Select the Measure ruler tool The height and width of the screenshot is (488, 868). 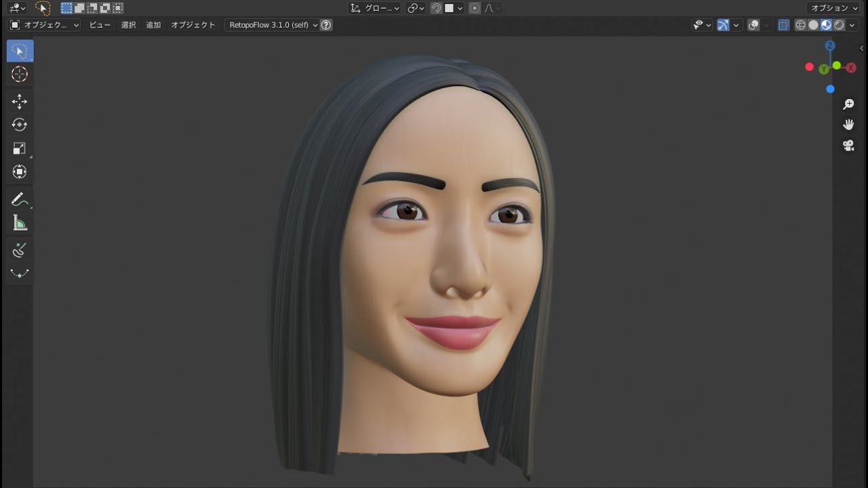pos(20,223)
